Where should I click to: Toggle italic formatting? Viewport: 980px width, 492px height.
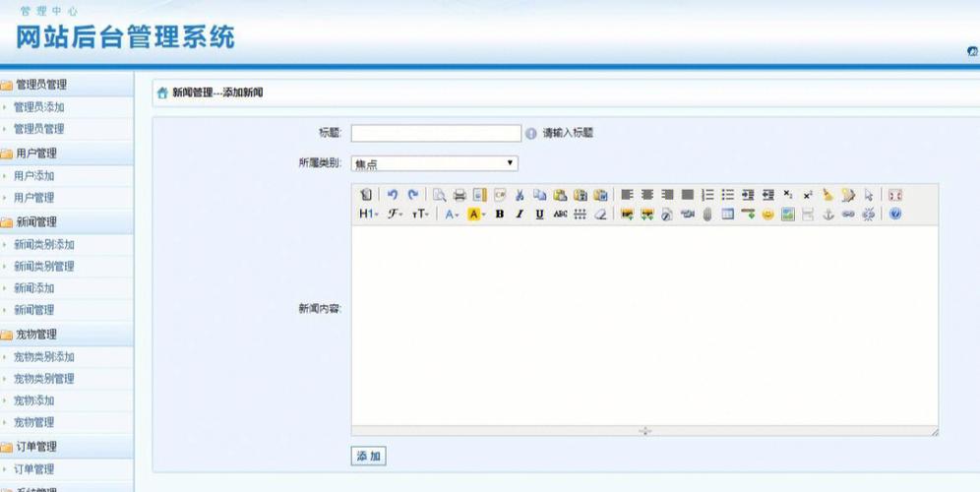click(x=520, y=214)
